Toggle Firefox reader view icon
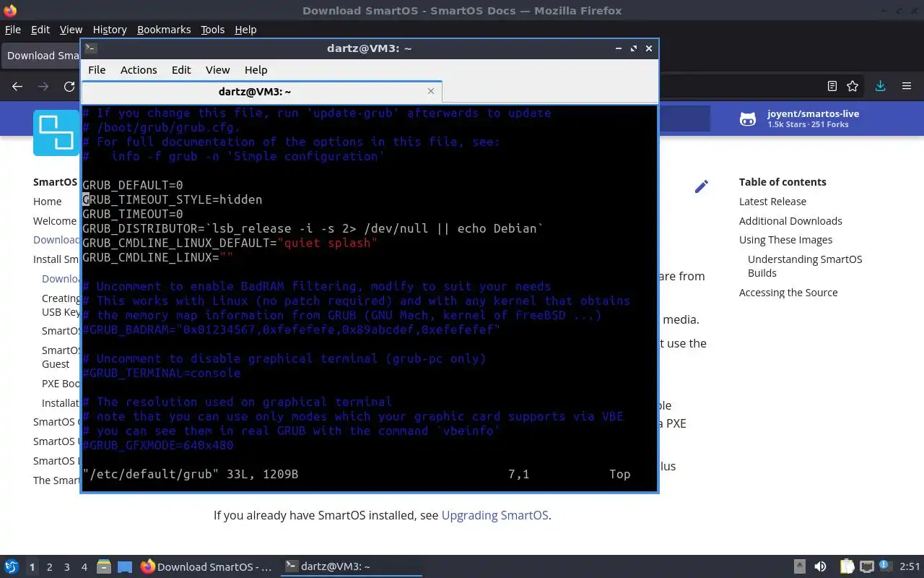This screenshot has width=924, height=578. 832,86
